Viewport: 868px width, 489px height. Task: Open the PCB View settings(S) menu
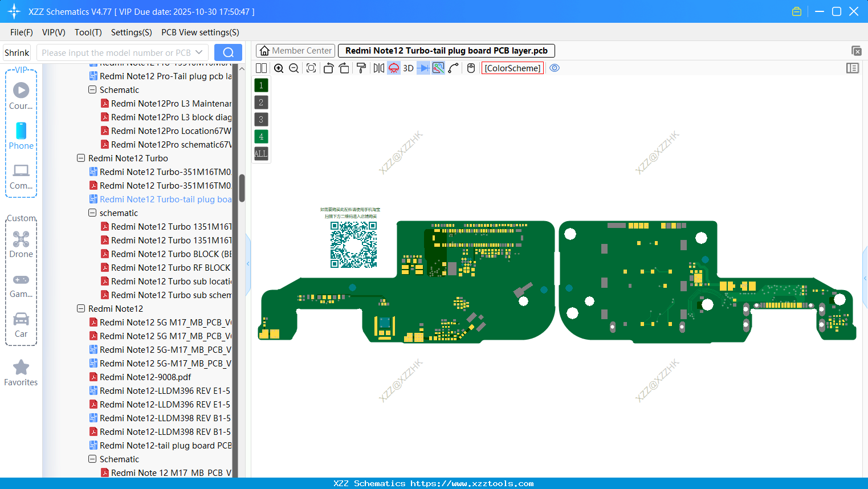199,32
